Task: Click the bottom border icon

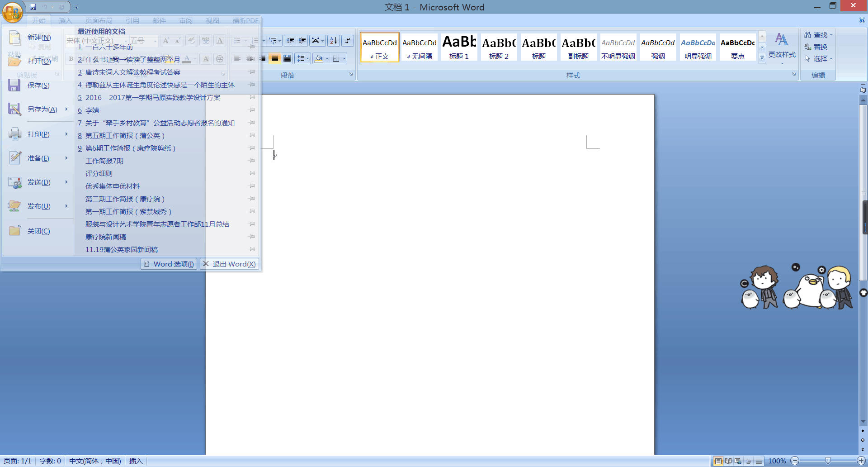Action: (336, 58)
